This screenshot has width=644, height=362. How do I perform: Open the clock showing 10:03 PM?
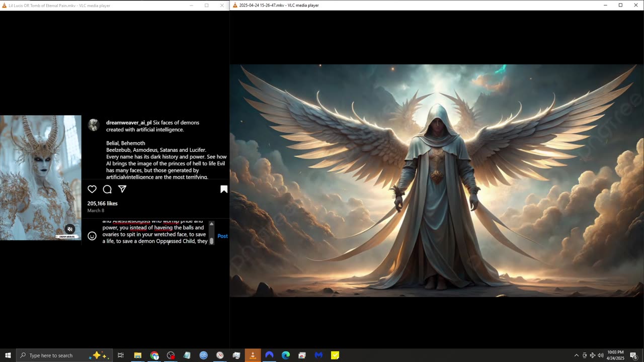click(x=615, y=355)
